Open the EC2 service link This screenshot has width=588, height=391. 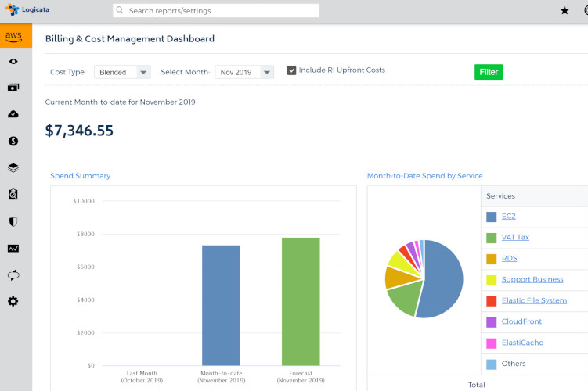[510, 217]
